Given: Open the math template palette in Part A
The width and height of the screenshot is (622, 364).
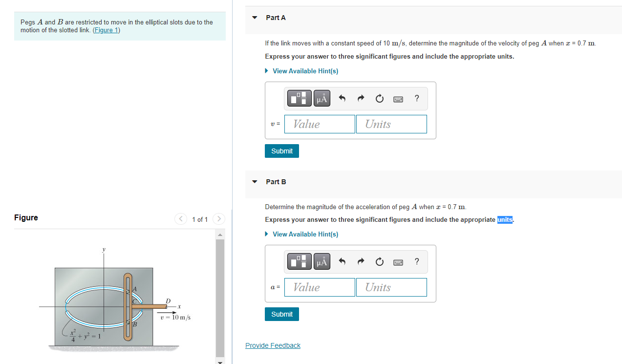Looking at the screenshot, I should point(299,98).
